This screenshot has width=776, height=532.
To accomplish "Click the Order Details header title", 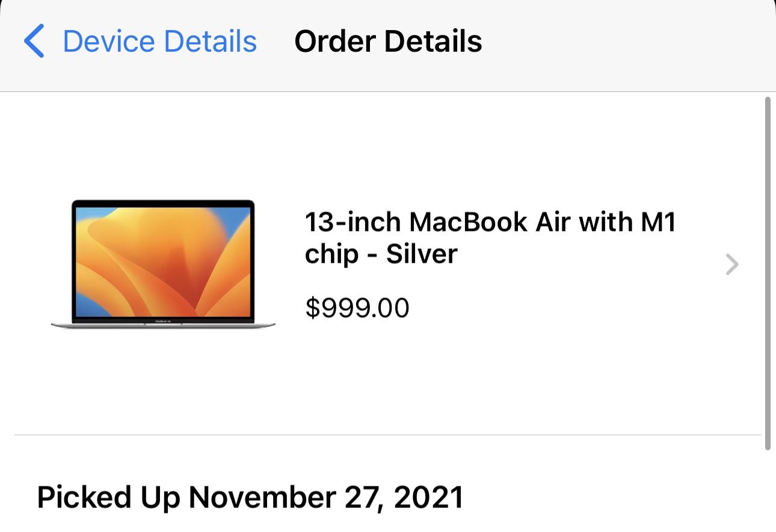I will click(387, 41).
